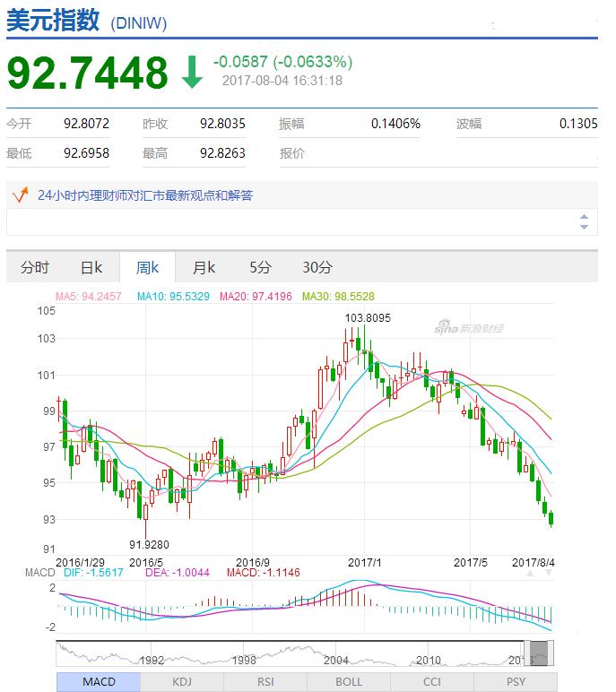Click the green down-arrow price indicator
The image size is (616, 692).
192,73
